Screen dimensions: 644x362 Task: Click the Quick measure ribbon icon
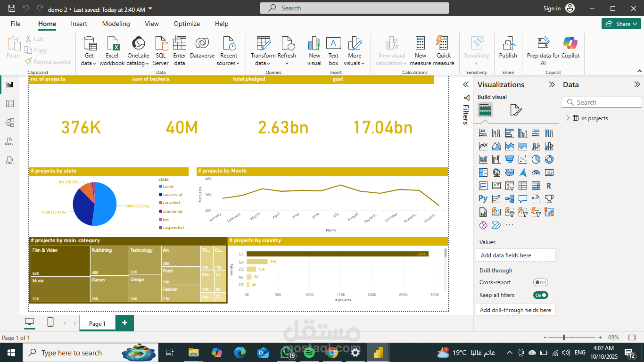(x=443, y=51)
